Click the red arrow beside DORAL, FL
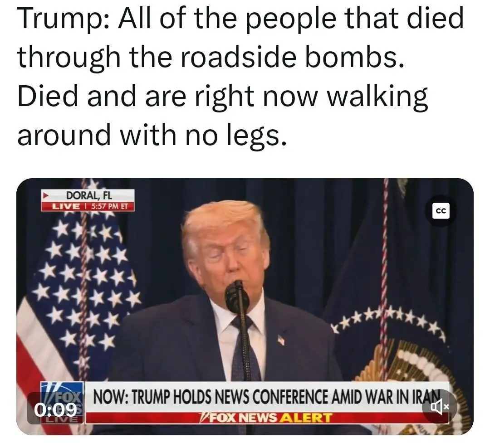 (x=46, y=196)
